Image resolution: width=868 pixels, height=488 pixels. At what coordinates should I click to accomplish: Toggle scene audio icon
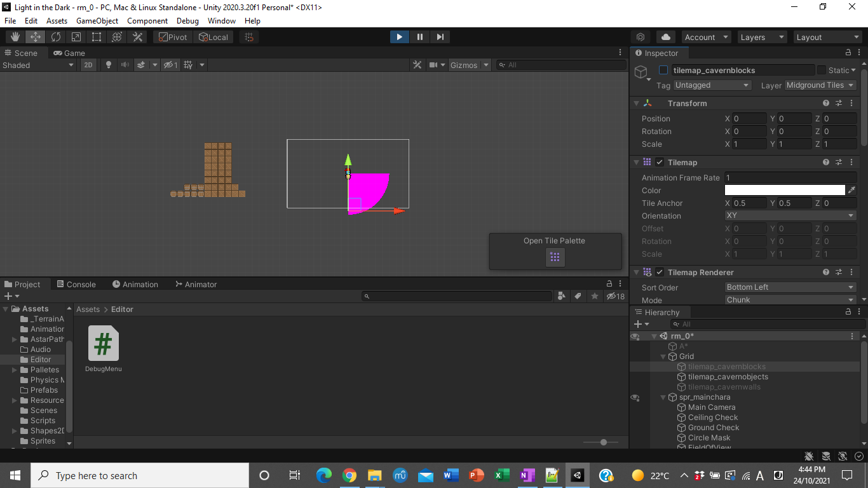click(125, 65)
